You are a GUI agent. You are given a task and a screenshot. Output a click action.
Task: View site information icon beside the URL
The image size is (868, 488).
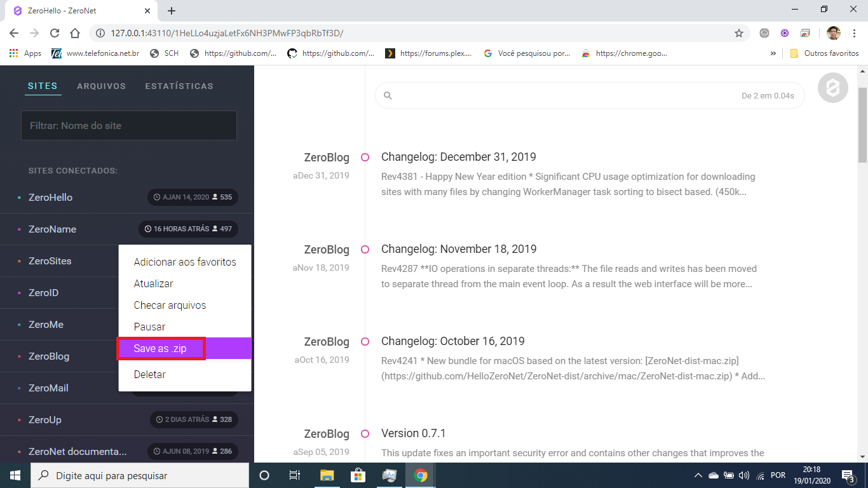coord(100,33)
